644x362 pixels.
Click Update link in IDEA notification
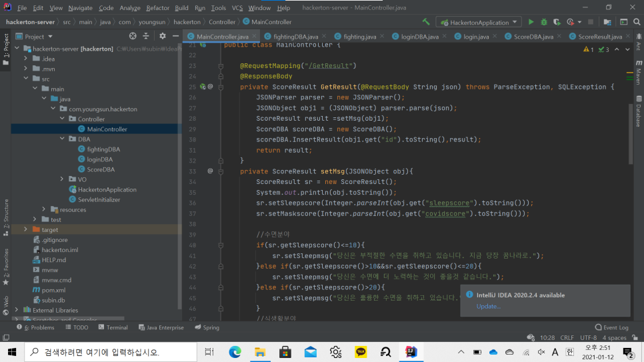coord(488,306)
